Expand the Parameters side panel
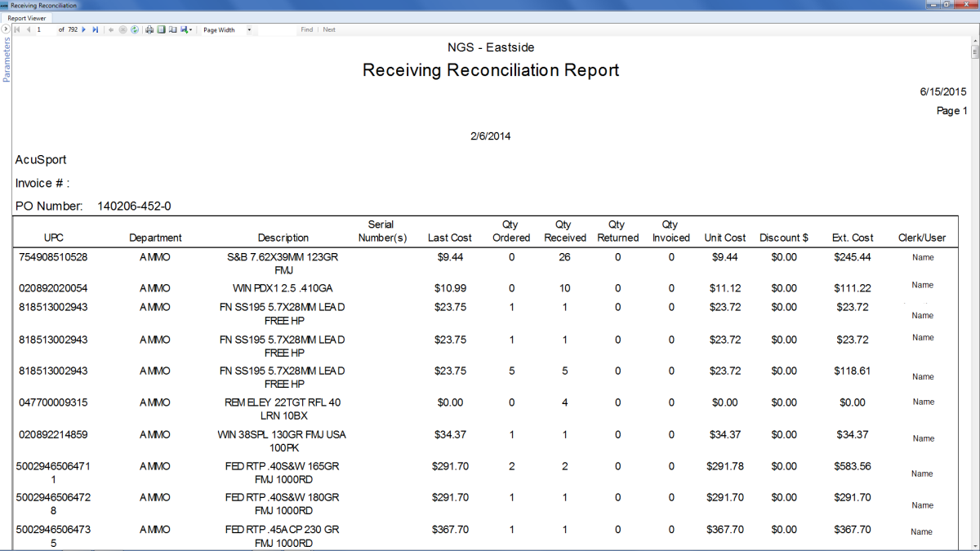Viewport: 980px width, 551px height. pyautogui.click(x=6, y=29)
